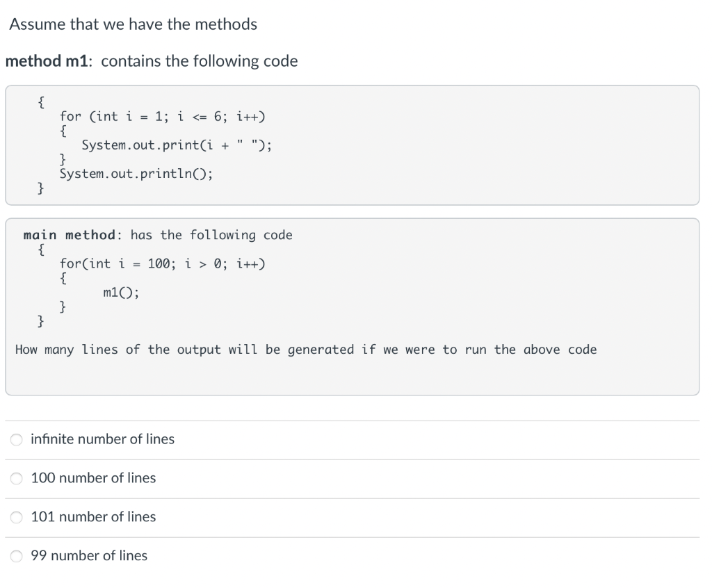Screen dimensions: 712x588
Task: Select the radio button for 101 number of lines
Action: click(x=15, y=517)
